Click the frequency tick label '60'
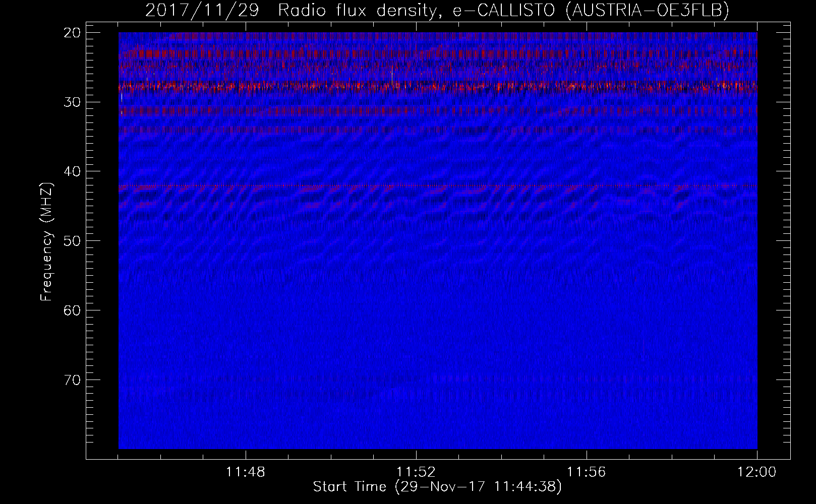Image resolution: width=816 pixels, height=504 pixels. pyautogui.click(x=73, y=310)
